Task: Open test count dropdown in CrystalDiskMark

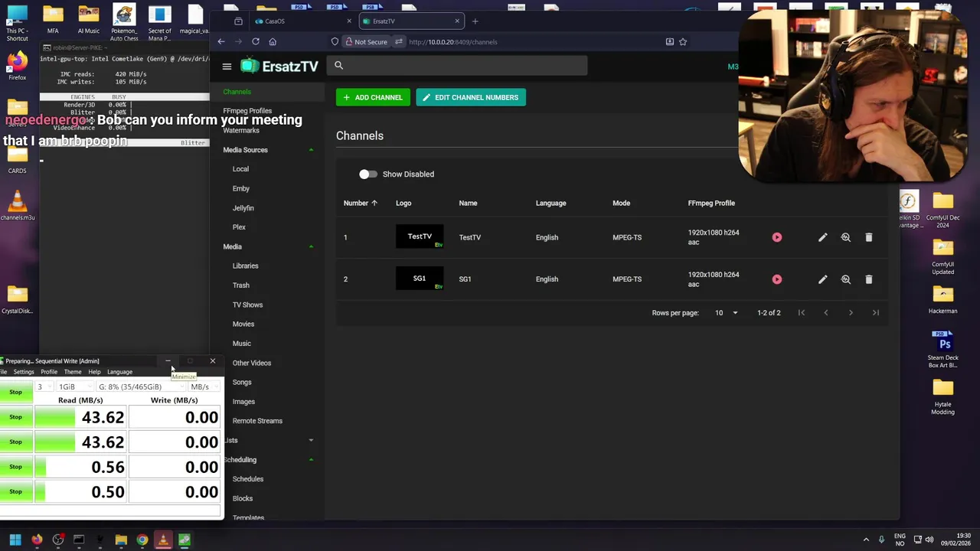Action: point(44,386)
